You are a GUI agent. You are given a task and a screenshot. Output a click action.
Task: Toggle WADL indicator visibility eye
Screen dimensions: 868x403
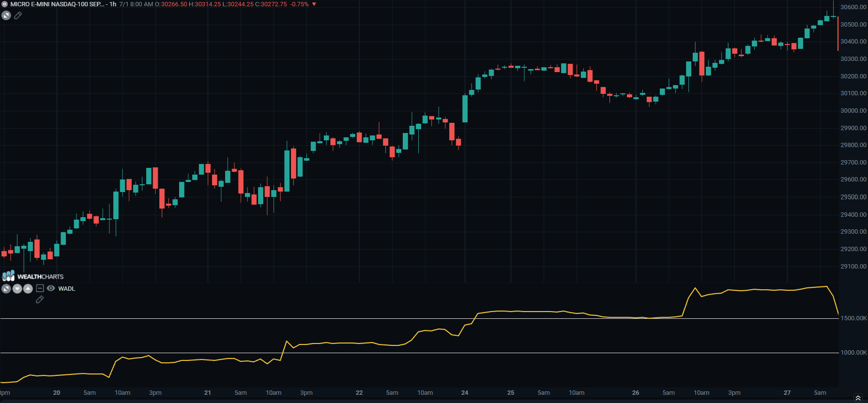click(x=51, y=288)
